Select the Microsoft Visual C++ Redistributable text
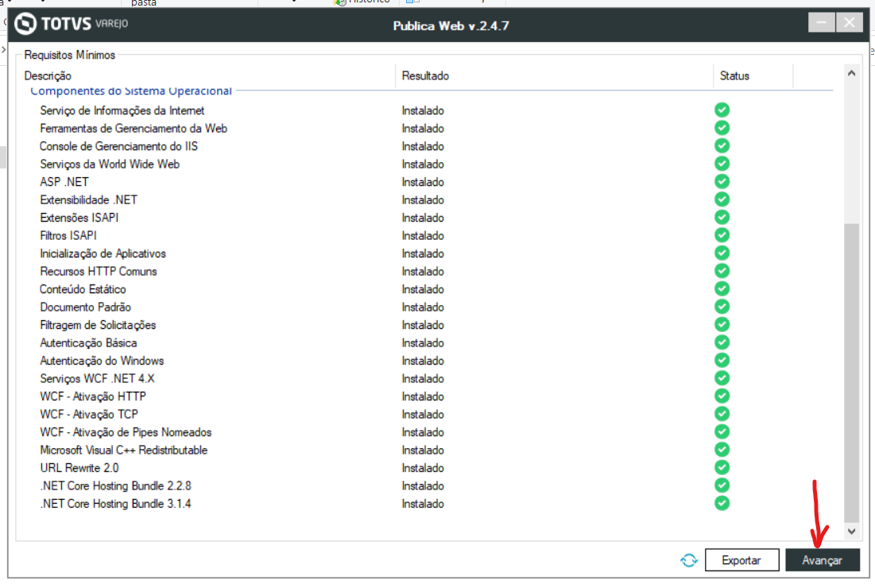875x588 pixels. [123, 450]
